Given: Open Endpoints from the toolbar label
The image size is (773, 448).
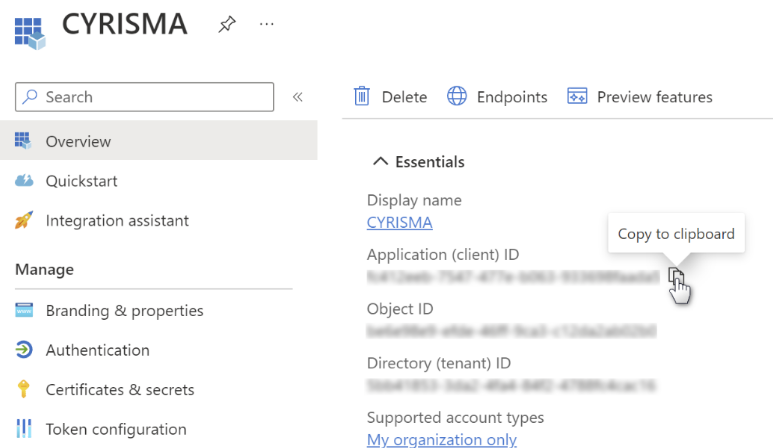Looking at the screenshot, I should tap(512, 97).
